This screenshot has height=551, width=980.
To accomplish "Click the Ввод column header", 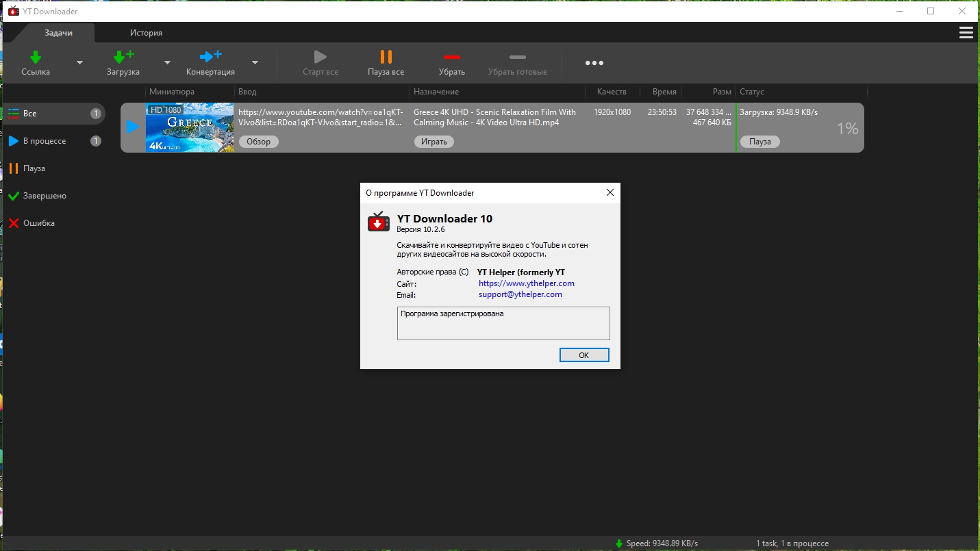I will coord(247,92).
